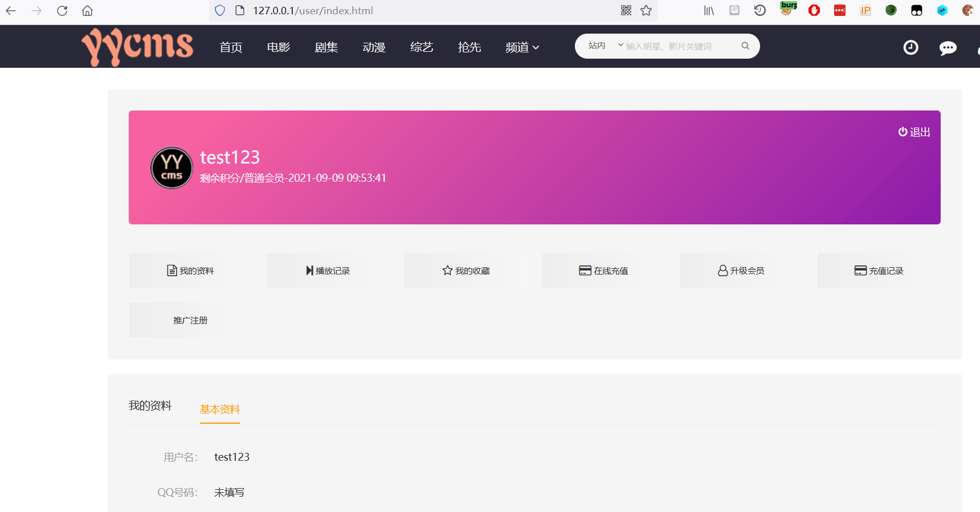Open the 抢先 nav item
980x512 pixels.
pyautogui.click(x=469, y=47)
